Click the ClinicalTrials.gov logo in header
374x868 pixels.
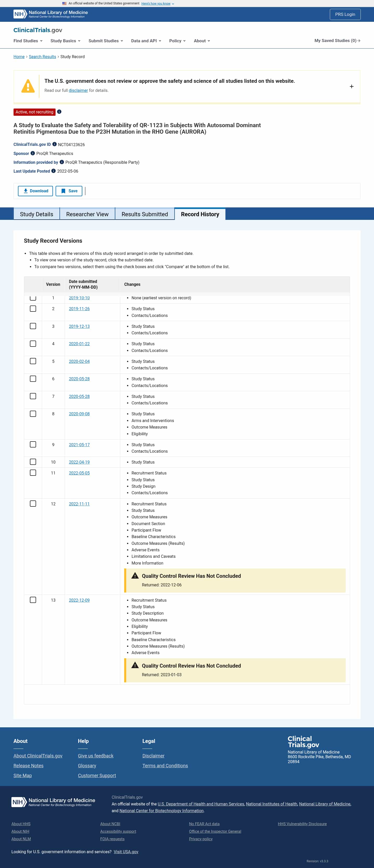click(38, 30)
